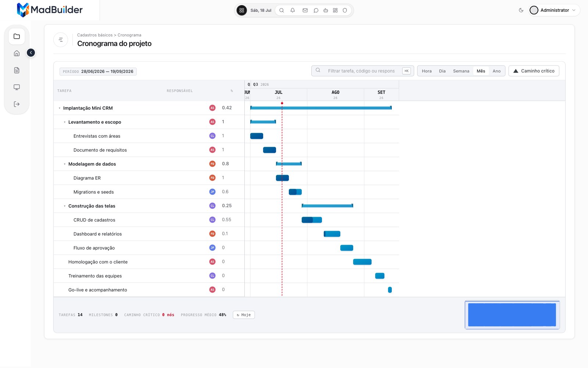Image resolution: width=588 pixels, height=368 pixels.
Task: Open the Período date range selector
Action: pos(98,71)
